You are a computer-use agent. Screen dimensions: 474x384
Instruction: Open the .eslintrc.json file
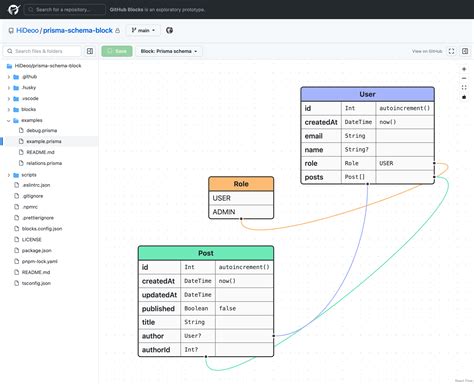[36, 185]
